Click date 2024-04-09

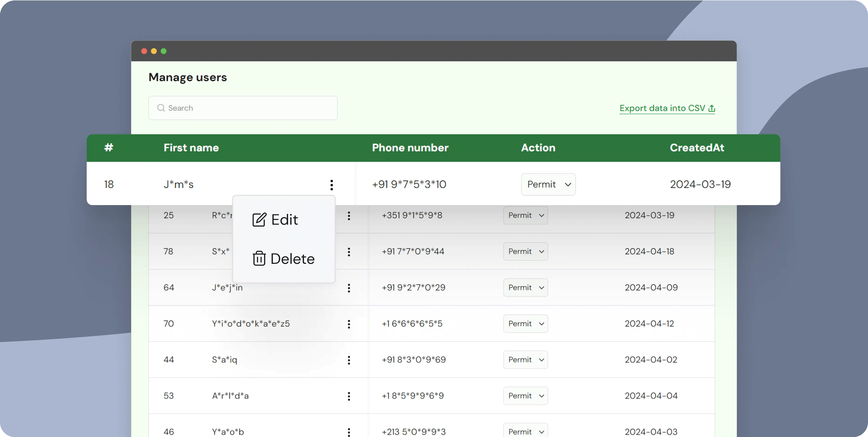[x=651, y=287]
